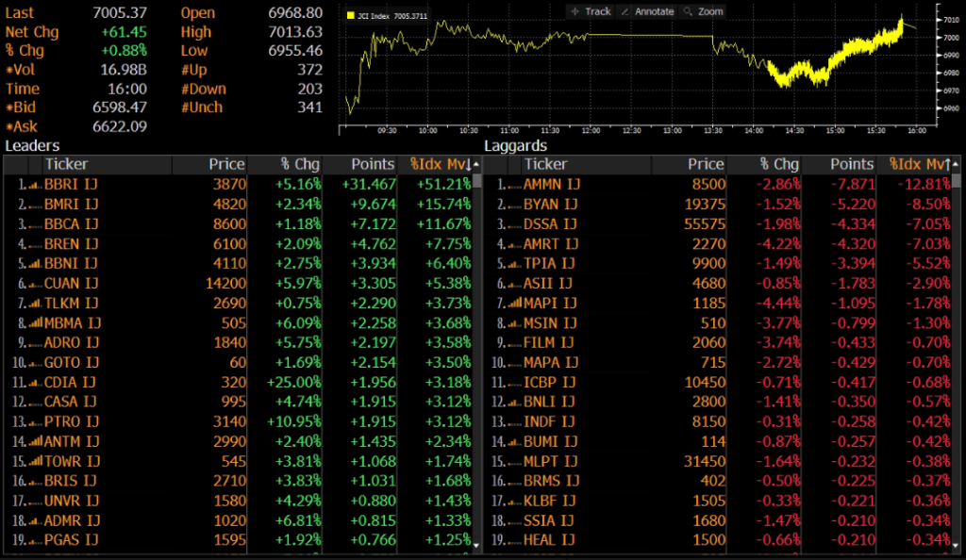Click the Vol label
Viewport: 966px width, 560px height.
pyautogui.click(x=21, y=70)
